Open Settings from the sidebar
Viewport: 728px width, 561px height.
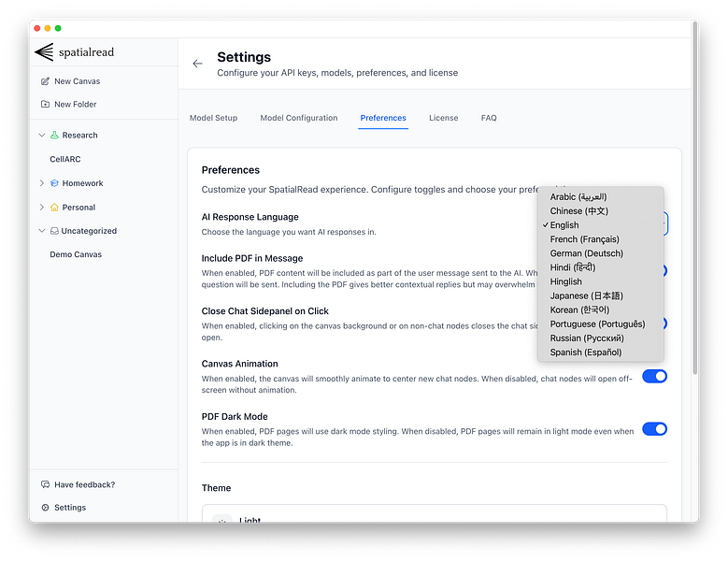click(x=70, y=508)
